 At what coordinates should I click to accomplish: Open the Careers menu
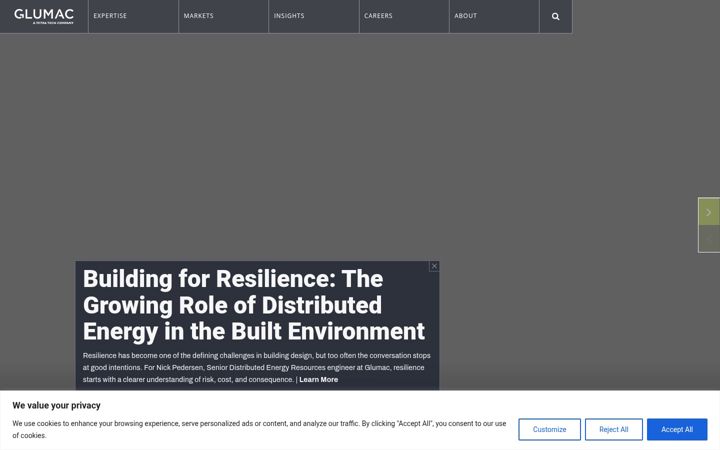pyautogui.click(x=378, y=16)
